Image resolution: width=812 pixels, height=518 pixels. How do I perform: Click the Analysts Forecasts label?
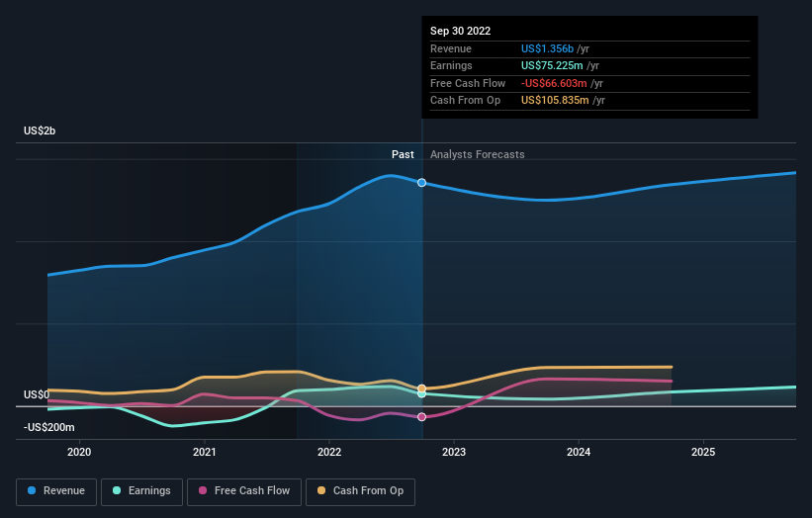click(x=477, y=155)
